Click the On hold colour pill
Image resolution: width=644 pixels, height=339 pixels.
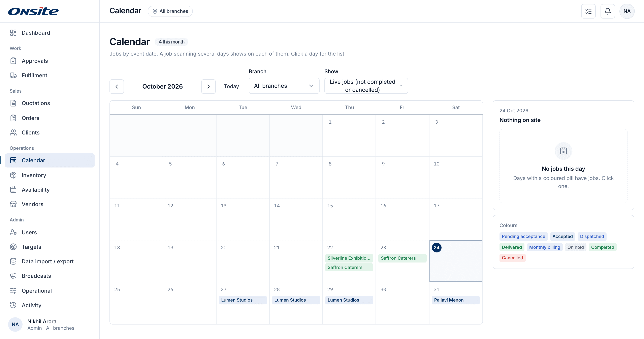[x=576, y=247]
